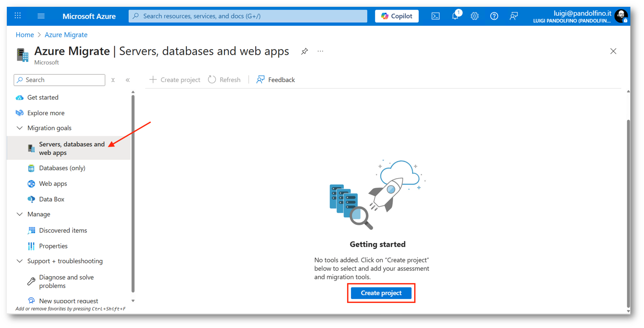
Task: Collapse the sidebar with double chevron
Action: click(128, 80)
